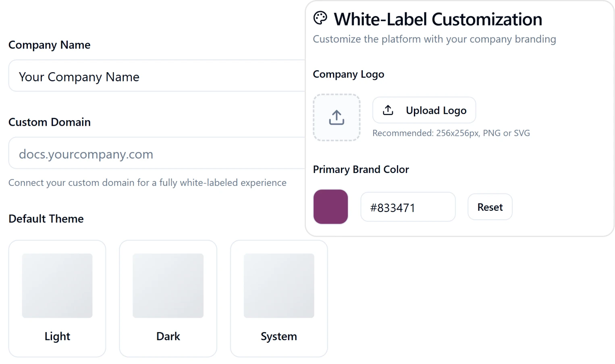Image resolution: width=615 pixels, height=364 pixels.
Task: Click the palette icon beside White-Label Customization
Action: [x=320, y=18]
